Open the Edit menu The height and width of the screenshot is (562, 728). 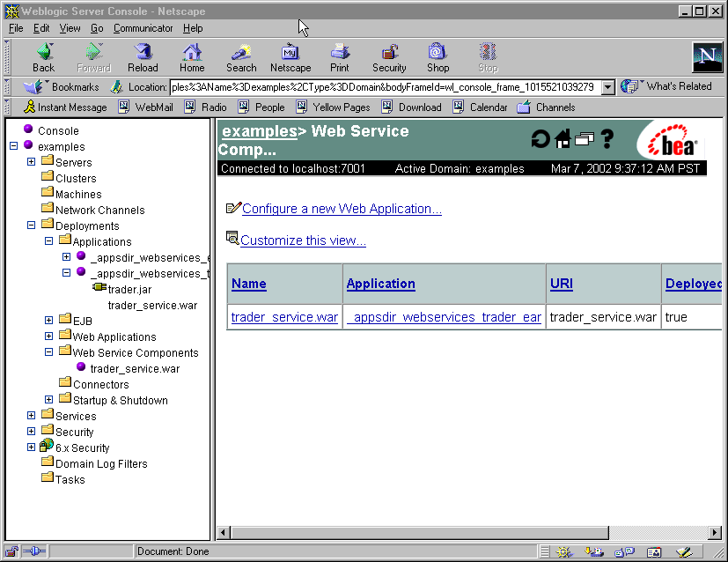(41, 28)
